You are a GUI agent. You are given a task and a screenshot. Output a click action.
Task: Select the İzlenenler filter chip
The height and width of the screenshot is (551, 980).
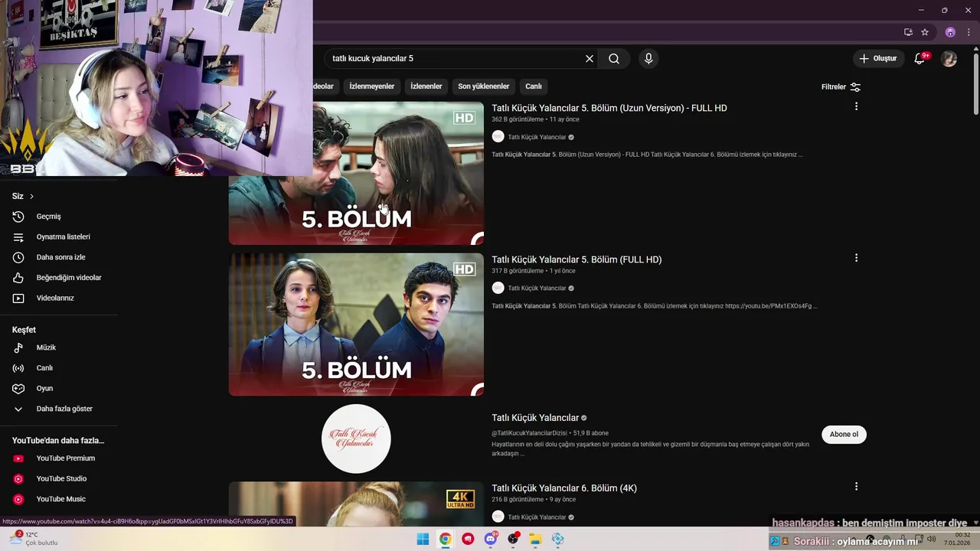click(x=426, y=86)
